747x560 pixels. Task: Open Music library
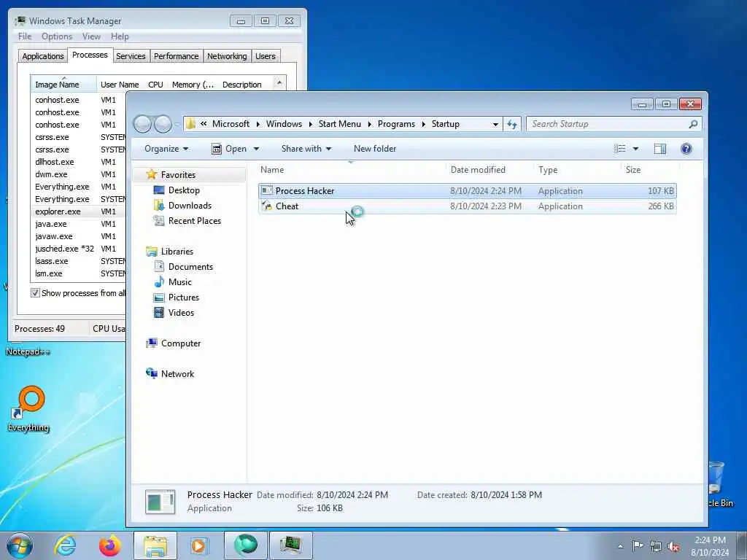(179, 282)
